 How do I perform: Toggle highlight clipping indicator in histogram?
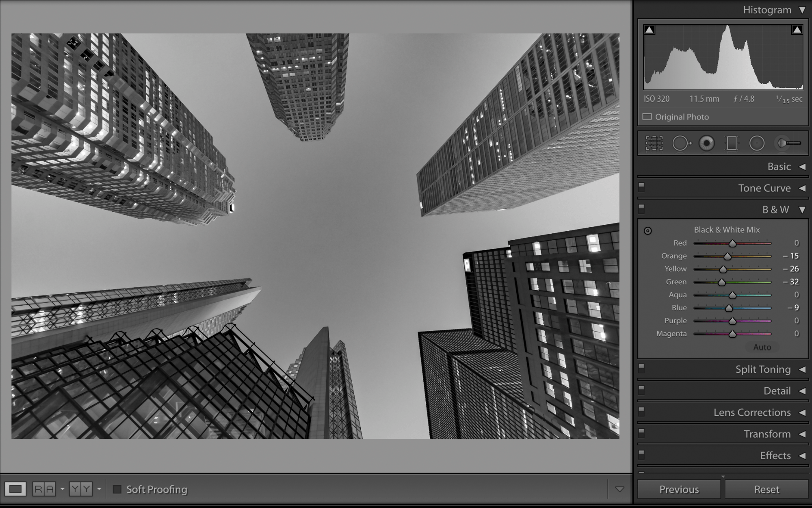797,30
